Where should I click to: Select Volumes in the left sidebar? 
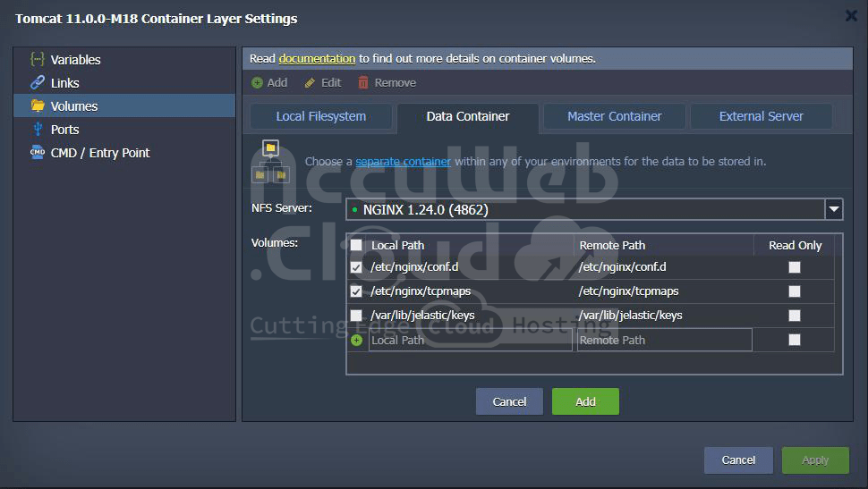tap(124, 105)
